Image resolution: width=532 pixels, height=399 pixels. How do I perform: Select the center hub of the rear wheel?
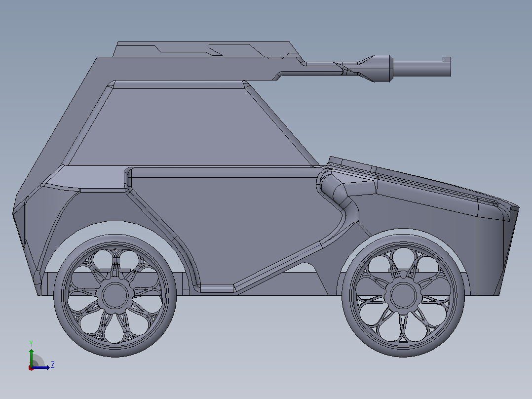[x=115, y=295]
